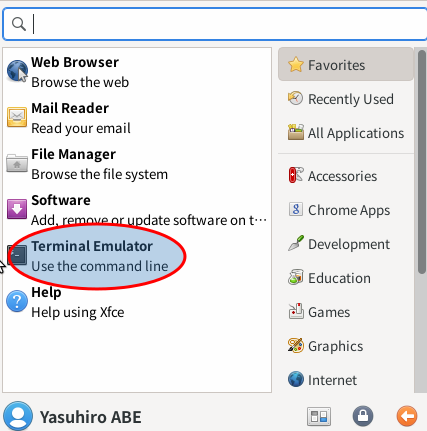Screen dimensions: 427x431
Task: Open the settings manager icon
Action: [319, 416]
